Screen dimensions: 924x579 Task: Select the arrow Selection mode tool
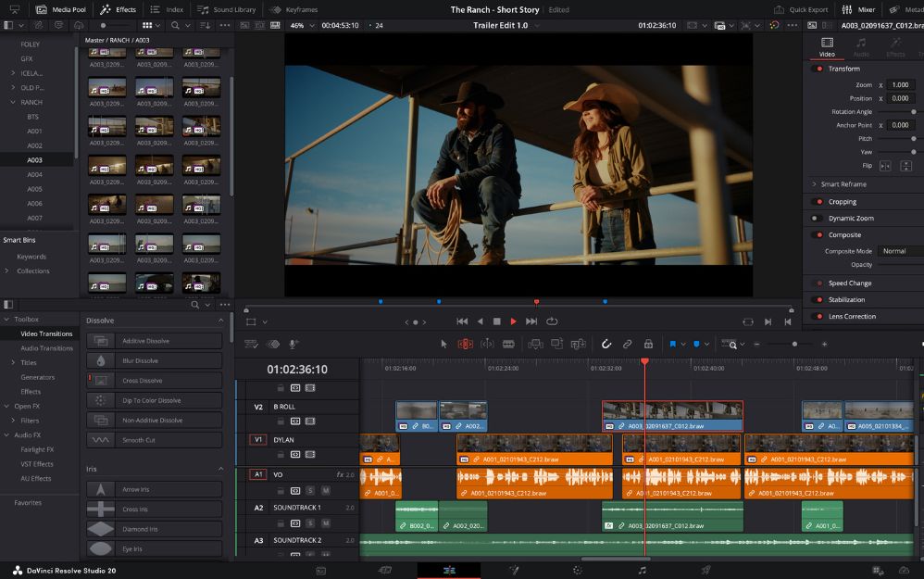coord(443,344)
